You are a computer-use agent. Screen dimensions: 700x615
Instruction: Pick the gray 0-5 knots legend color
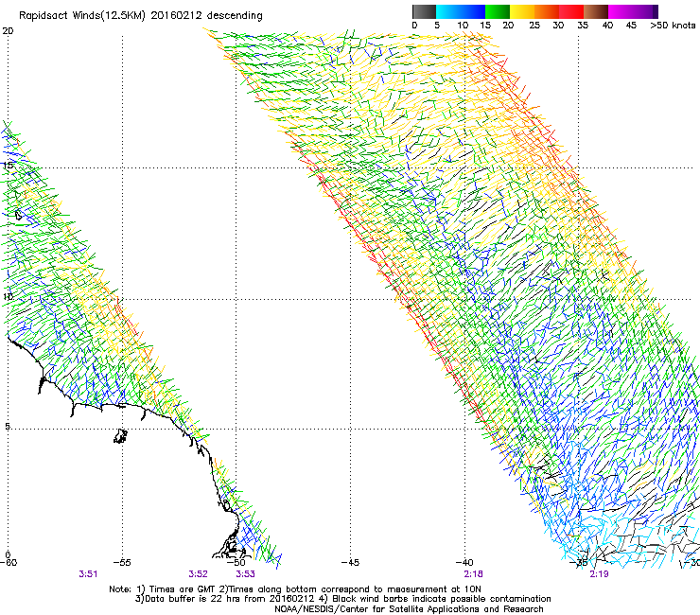[424, 11]
